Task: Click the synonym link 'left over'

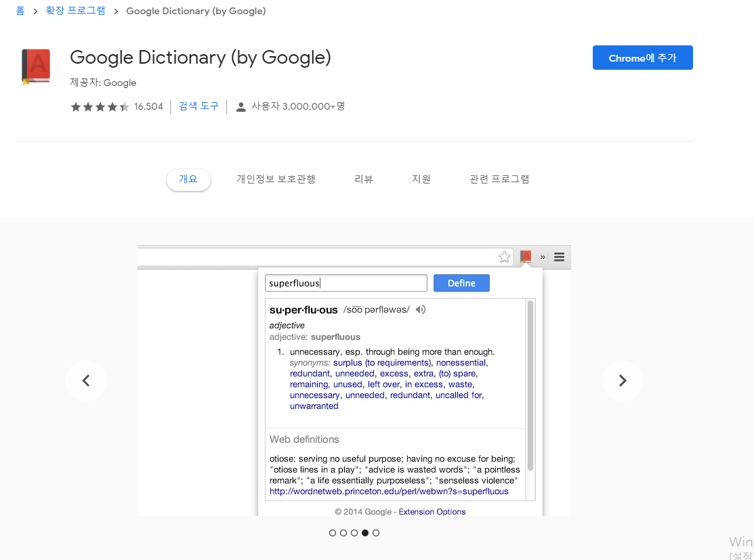Action: 383,385
